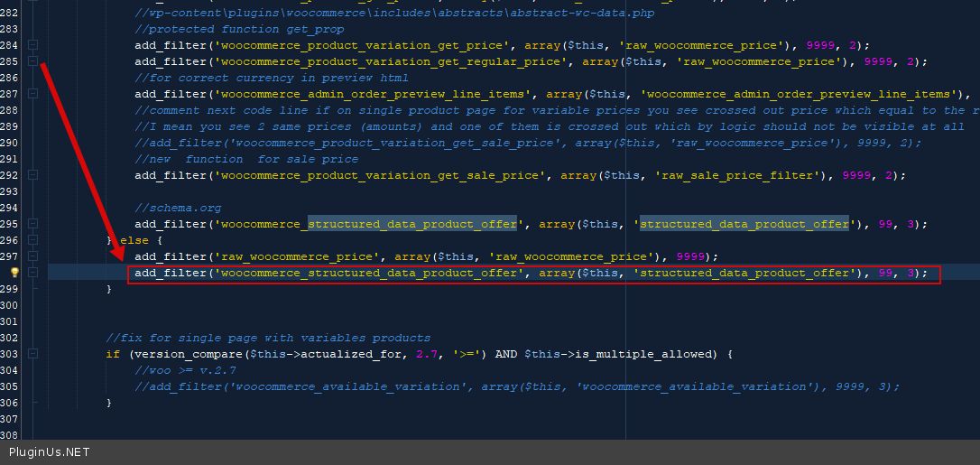Image resolution: width=980 pixels, height=465 pixels.
Task: Select line number 299 in the gutter
Action: tap(9, 289)
